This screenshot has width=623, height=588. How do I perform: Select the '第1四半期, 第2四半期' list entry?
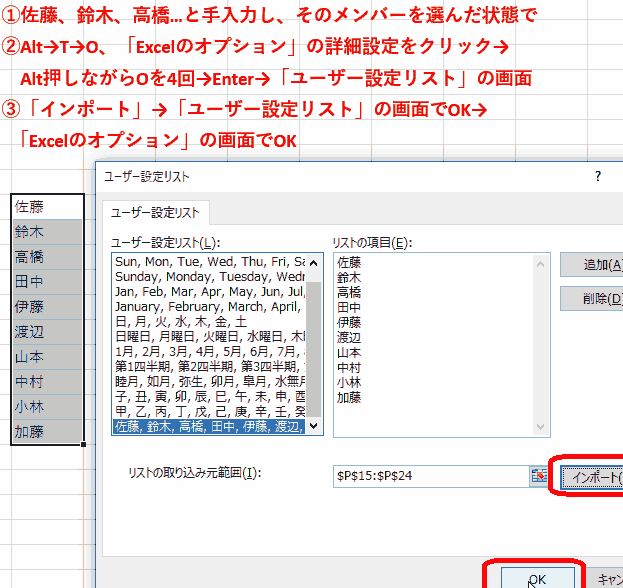(x=209, y=366)
